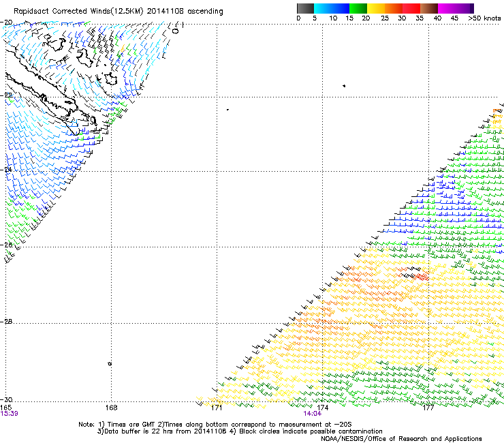Click the '168' longitude axis label

(111, 408)
